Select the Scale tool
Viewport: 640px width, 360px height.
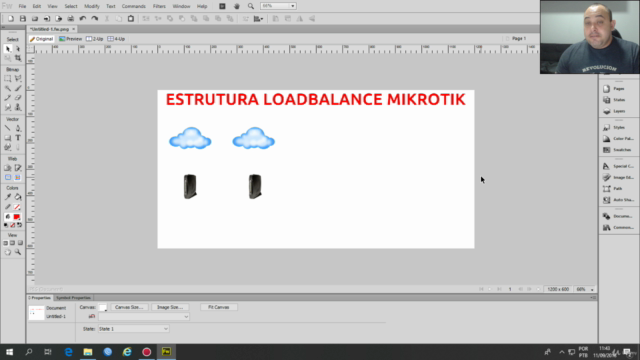(8, 58)
